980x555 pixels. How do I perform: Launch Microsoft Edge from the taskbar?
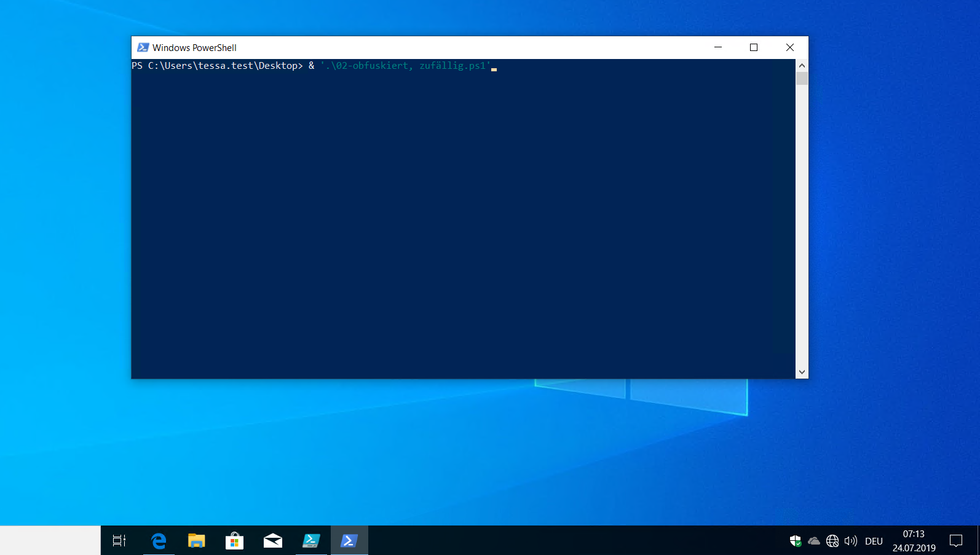click(159, 541)
